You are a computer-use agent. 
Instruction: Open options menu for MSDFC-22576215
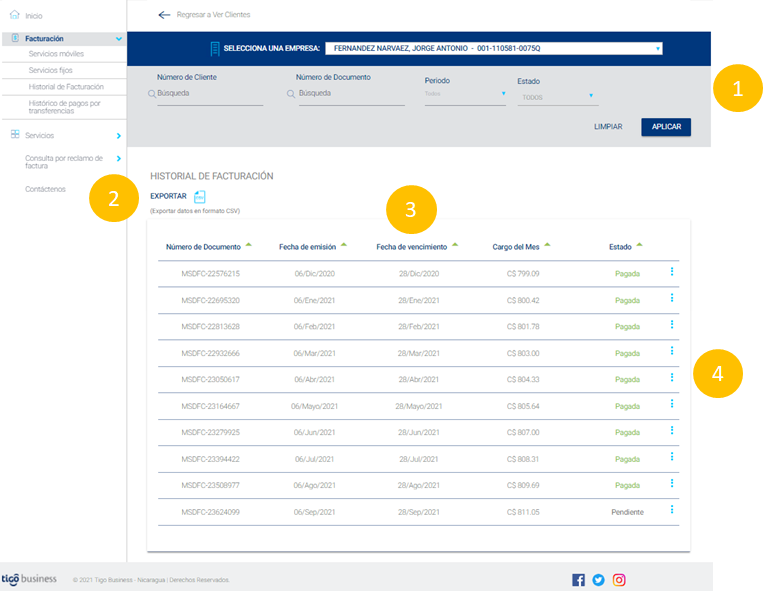672,271
